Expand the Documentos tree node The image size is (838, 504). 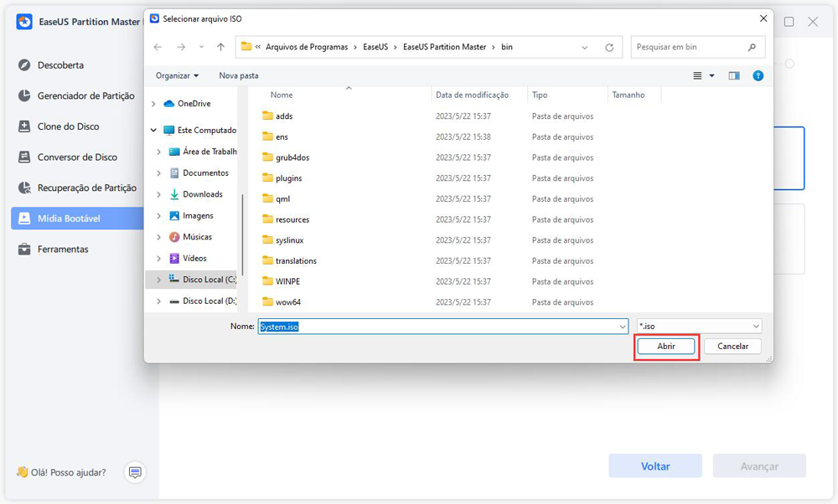coord(158,173)
